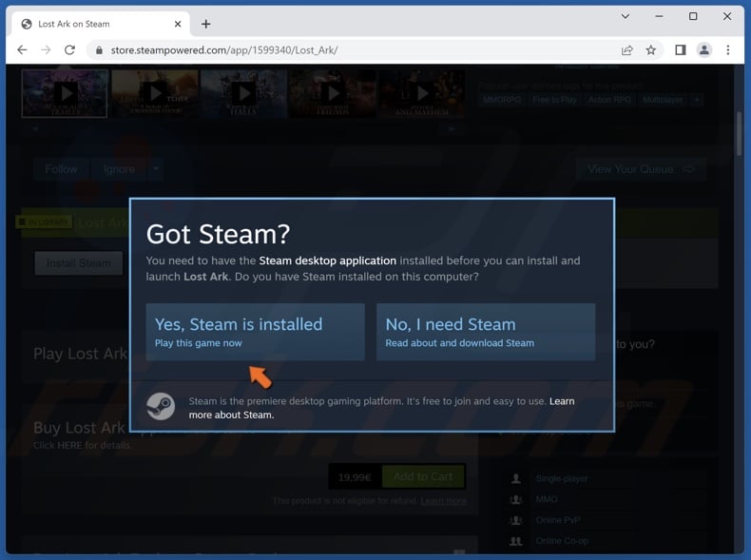This screenshot has height=560, width=751.
Task: Open Learn more about Steam link
Action: (382, 408)
